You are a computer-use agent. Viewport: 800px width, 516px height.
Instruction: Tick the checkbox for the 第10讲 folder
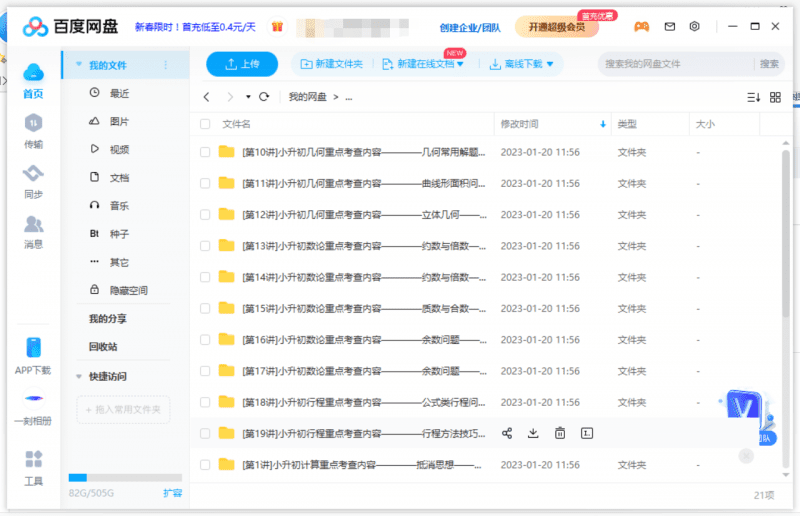coord(205,152)
